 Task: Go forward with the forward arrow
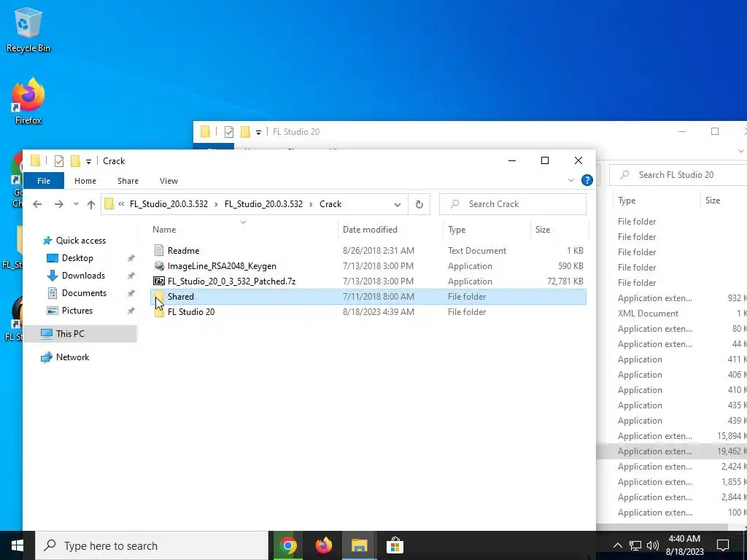58,204
